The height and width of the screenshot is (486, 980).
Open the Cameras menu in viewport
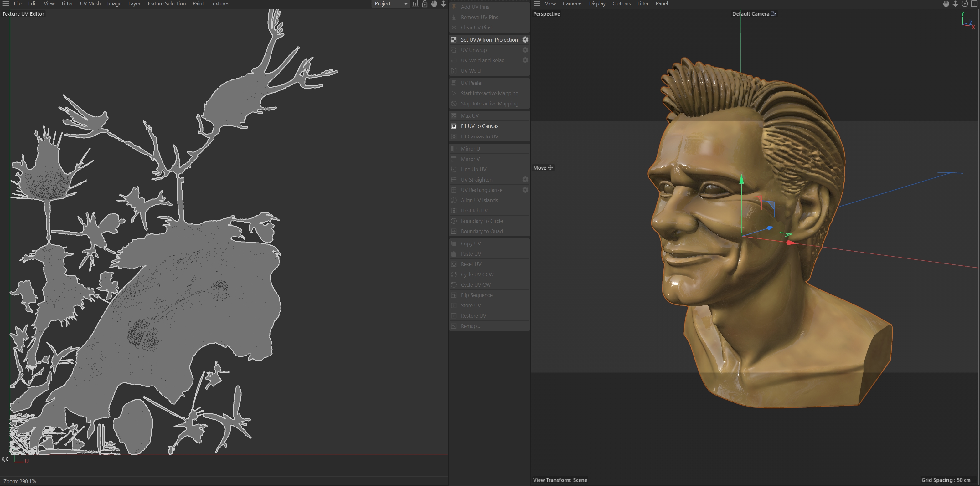click(572, 3)
